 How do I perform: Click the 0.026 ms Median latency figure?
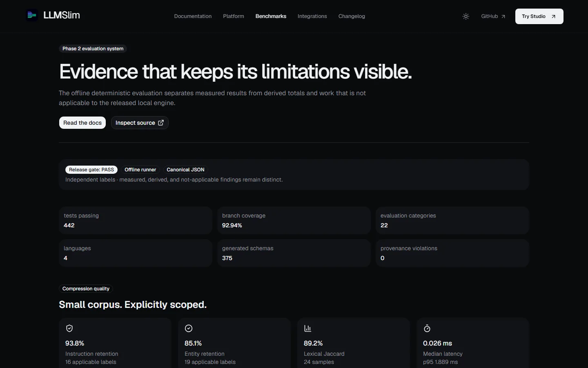(437, 343)
